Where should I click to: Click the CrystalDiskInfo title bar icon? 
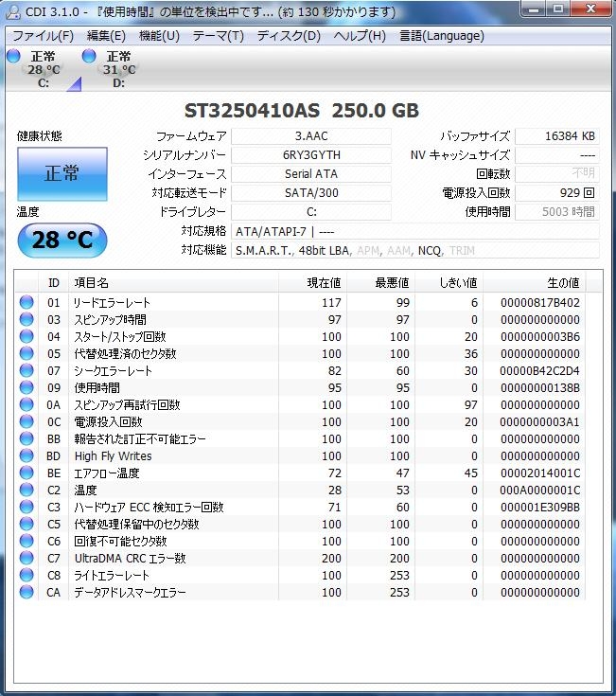coord(12,11)
